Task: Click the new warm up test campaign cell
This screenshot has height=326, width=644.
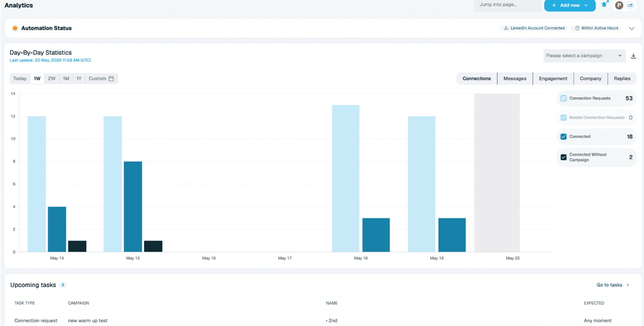Action: (x=87, y=321)
